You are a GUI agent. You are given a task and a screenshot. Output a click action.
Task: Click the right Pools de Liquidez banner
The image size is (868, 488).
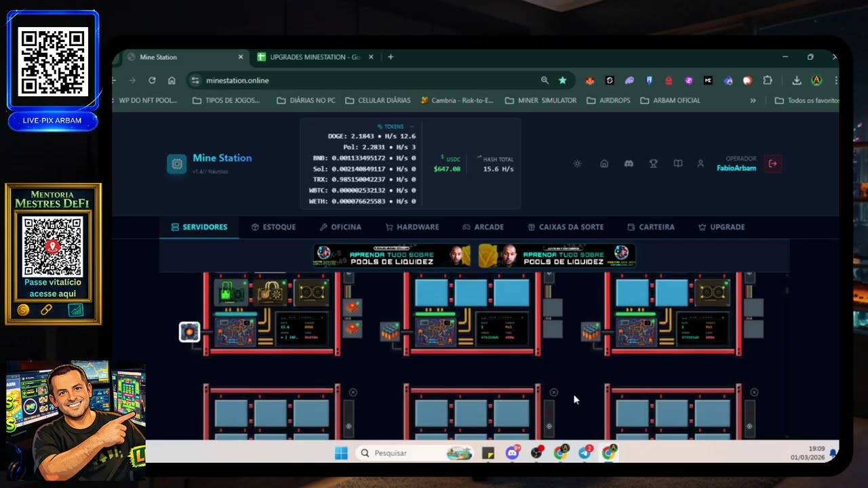pyautogui.click(x=557, y=256)
